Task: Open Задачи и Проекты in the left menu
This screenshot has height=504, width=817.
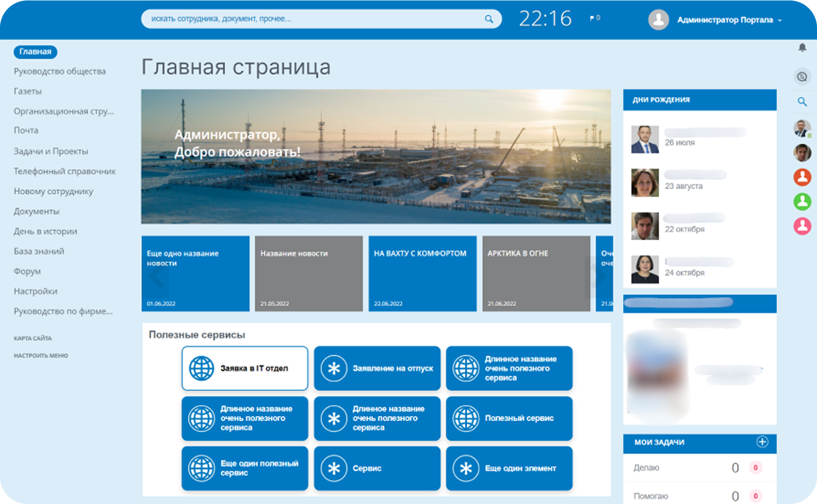Action: pyautogui.click(x=51, y=151)
